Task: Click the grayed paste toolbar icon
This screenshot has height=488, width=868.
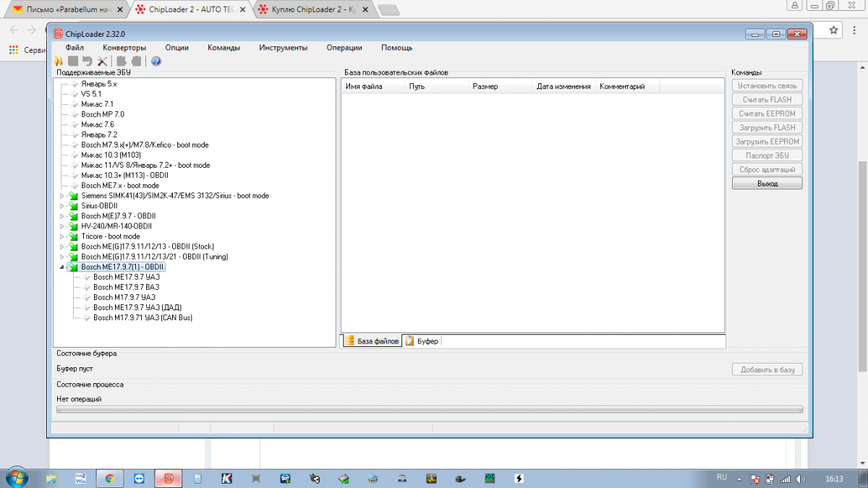Action: point(136,61)
